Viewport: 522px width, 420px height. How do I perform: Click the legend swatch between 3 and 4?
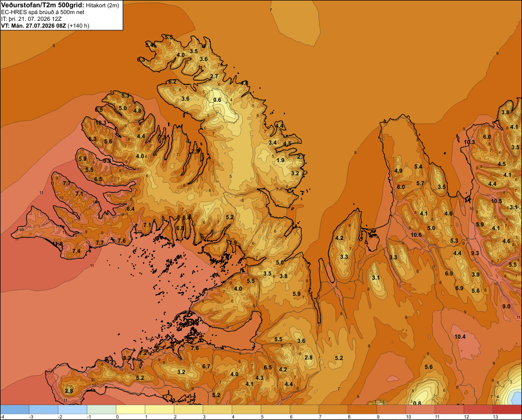coord(217,410)
